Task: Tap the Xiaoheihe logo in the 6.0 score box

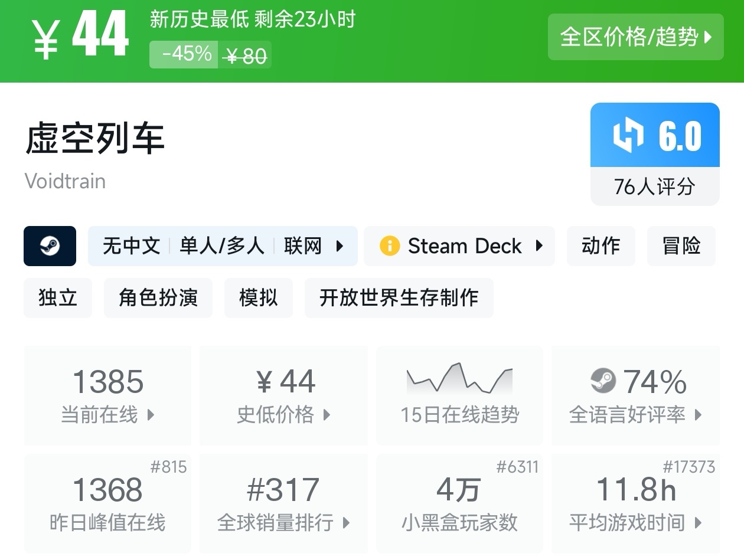Action: [628, 136]
